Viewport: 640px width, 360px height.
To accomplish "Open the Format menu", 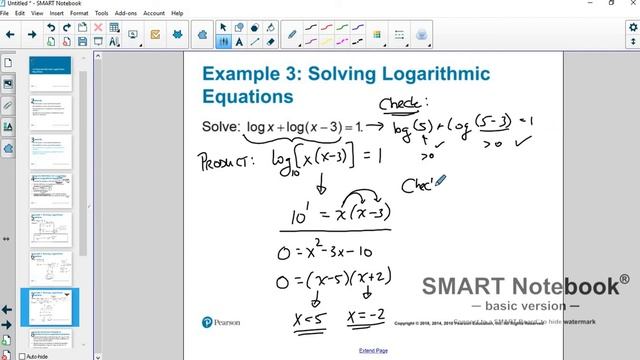I will click(79, 13).
